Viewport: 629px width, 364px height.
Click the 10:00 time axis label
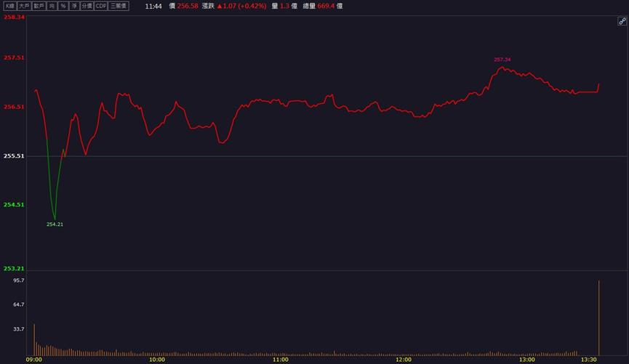[x=157, y=360]
